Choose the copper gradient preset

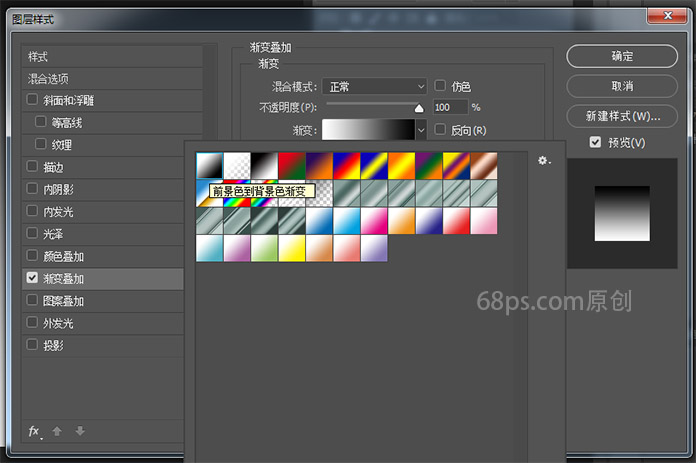[483, 164]
